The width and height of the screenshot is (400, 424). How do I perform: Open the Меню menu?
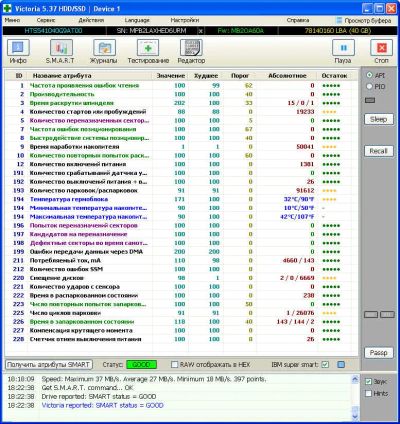[12, 20]
